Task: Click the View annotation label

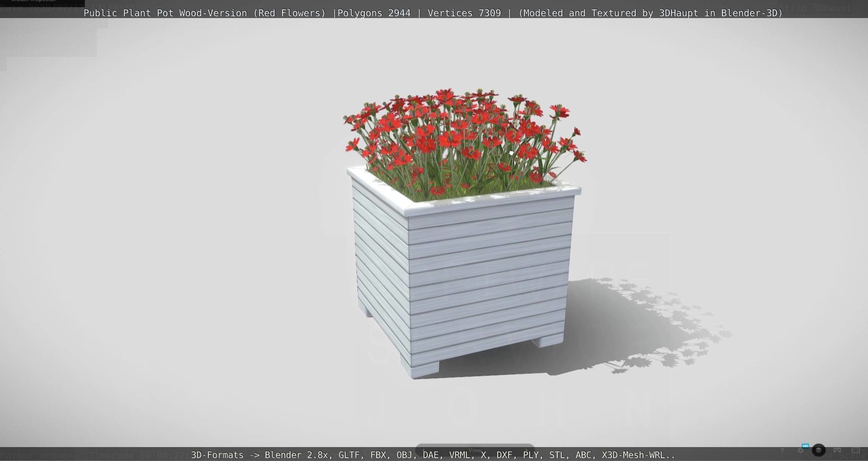Action: [x=475, y=450]
